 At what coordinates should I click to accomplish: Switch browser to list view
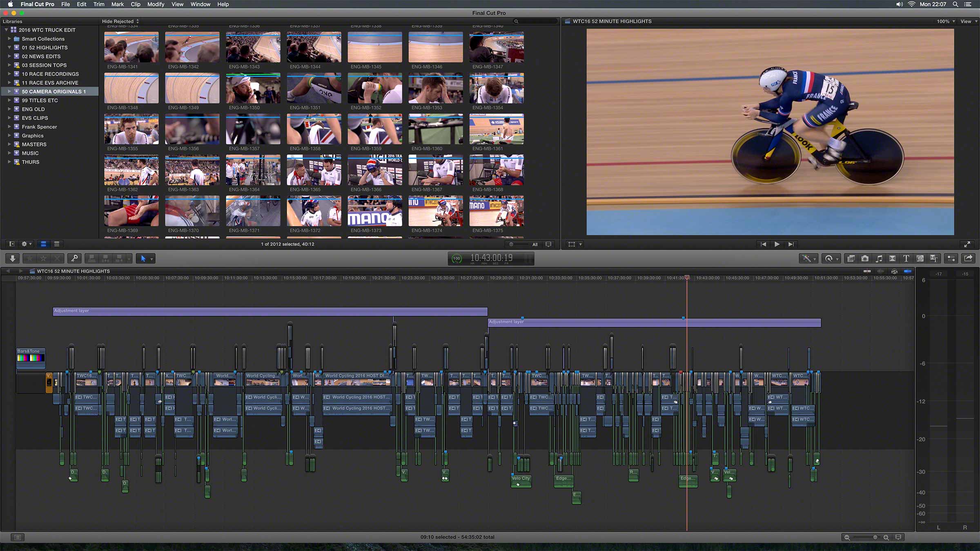coord(57,244)
